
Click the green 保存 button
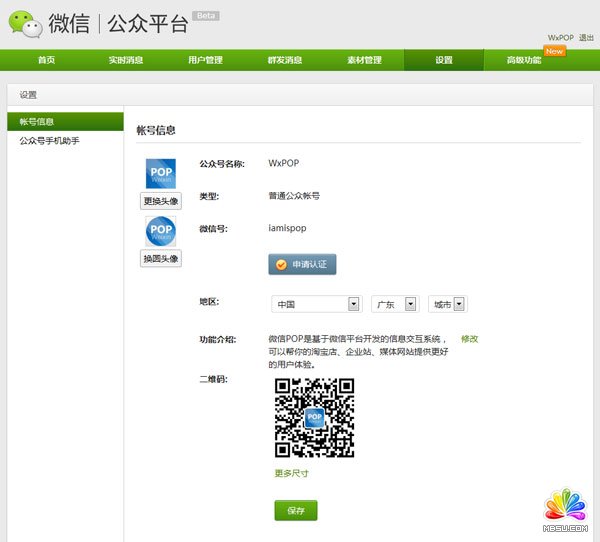tap(295, 510)
